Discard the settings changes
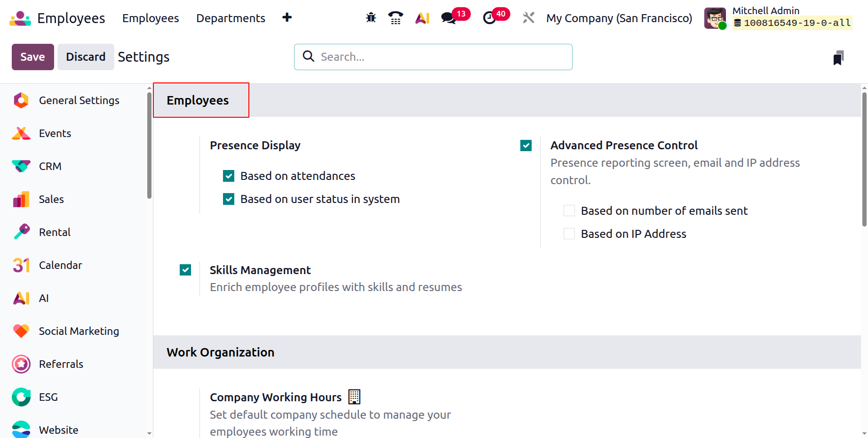 click(85, 57)
